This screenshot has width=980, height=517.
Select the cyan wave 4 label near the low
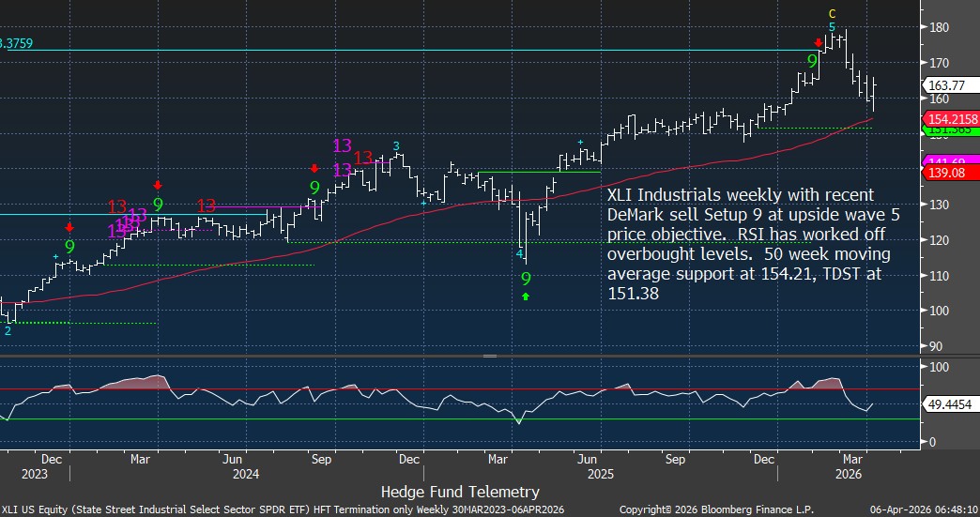click(519, 253)
